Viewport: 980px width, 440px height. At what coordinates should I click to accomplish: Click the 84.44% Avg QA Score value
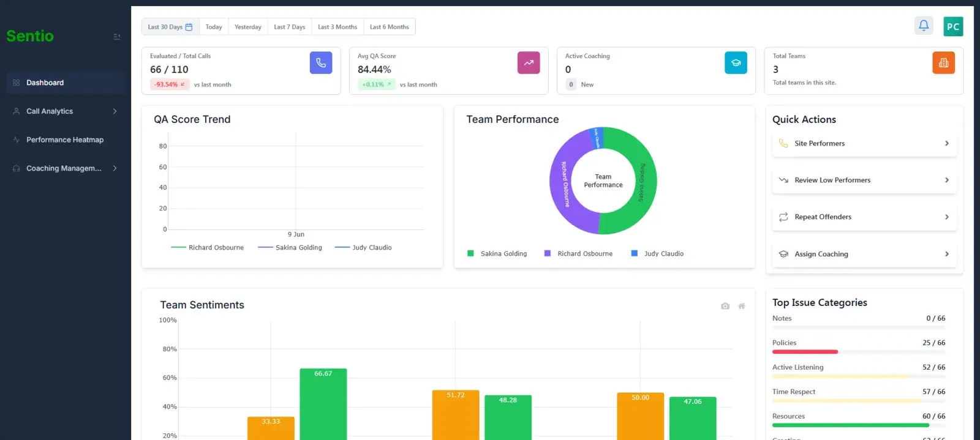point(374,70)
